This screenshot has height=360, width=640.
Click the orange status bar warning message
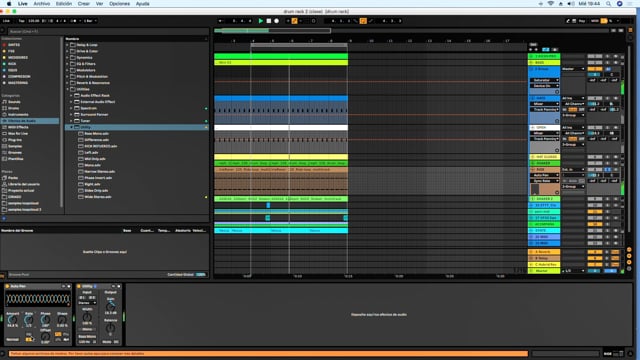[x=268, y=354]
